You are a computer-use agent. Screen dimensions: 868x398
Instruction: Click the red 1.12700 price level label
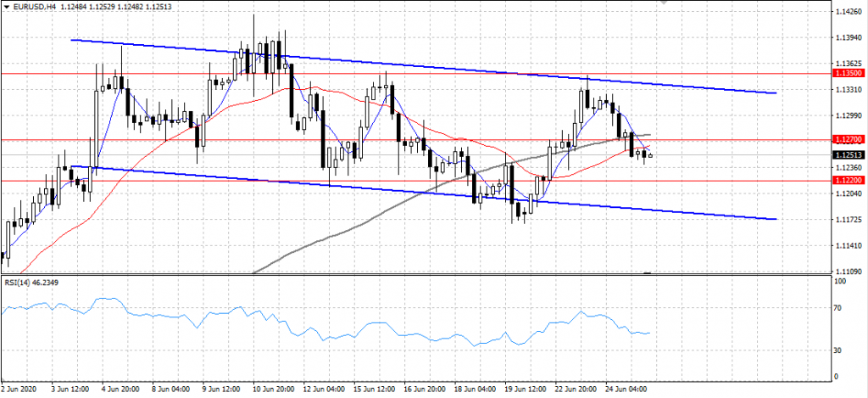(x=848, y=139)
